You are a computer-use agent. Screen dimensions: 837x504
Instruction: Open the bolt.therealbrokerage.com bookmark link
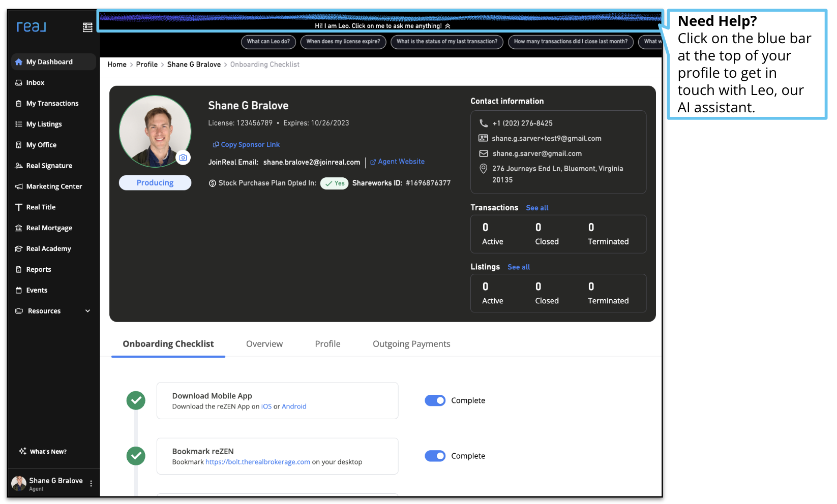point(258,462)
